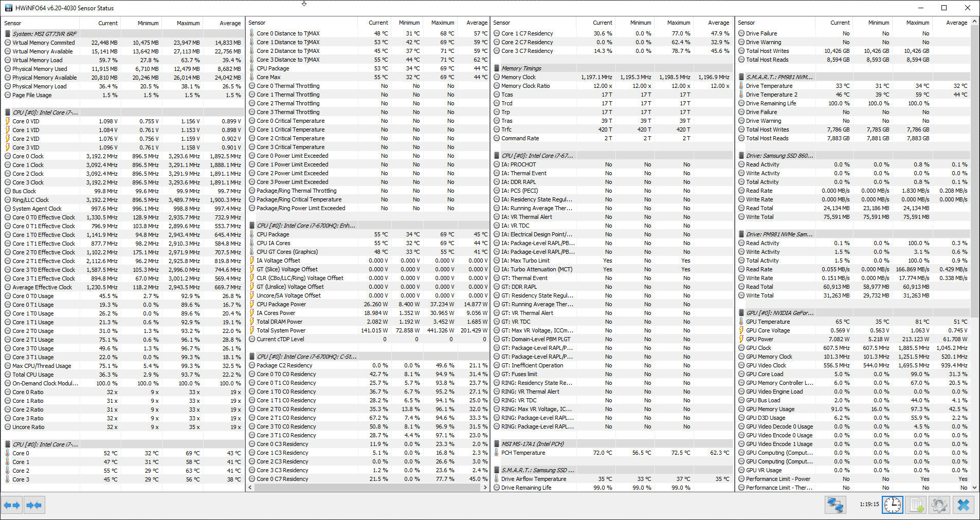Screen dimensions: 980x520
Task: Click the Sensor column header in third pane
Action: point(533,23)
